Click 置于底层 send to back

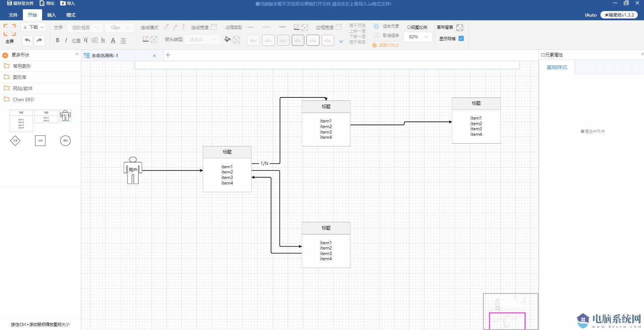[x=357, y=42]
